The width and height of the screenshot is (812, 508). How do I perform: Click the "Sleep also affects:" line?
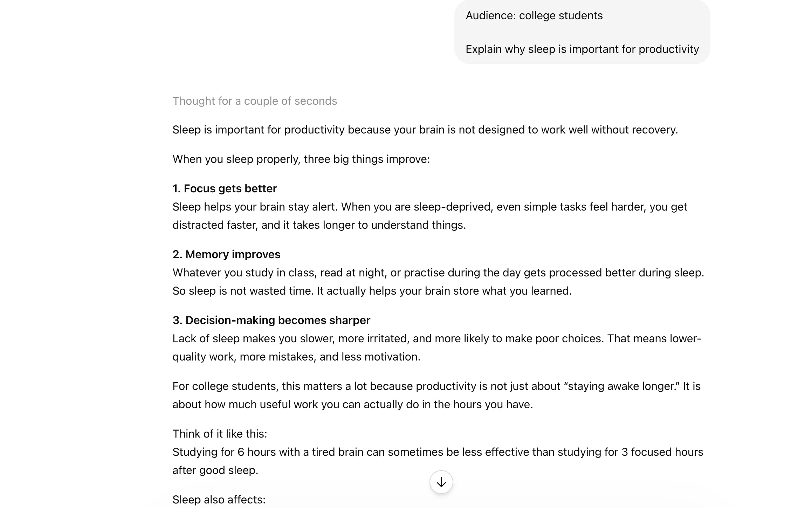pos(219,500)
